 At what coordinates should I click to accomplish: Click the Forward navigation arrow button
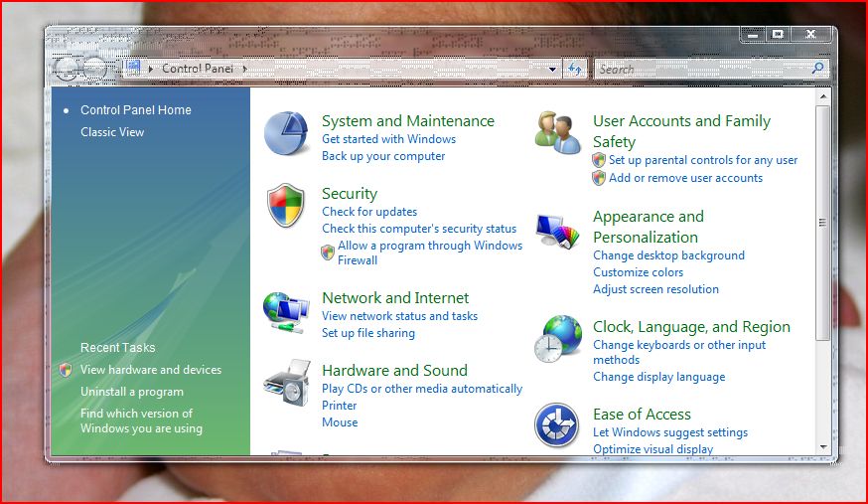click(x=94, y=70)
